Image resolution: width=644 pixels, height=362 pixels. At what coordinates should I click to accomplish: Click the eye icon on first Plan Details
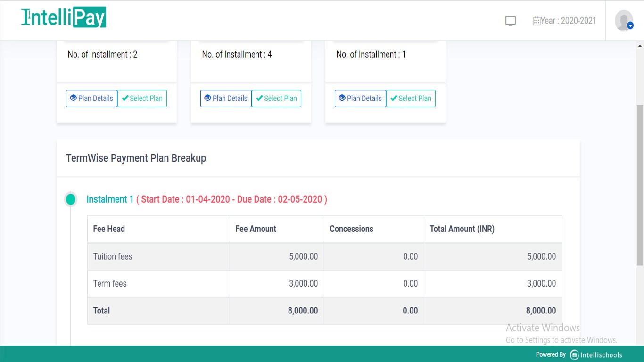pos(74,98)
